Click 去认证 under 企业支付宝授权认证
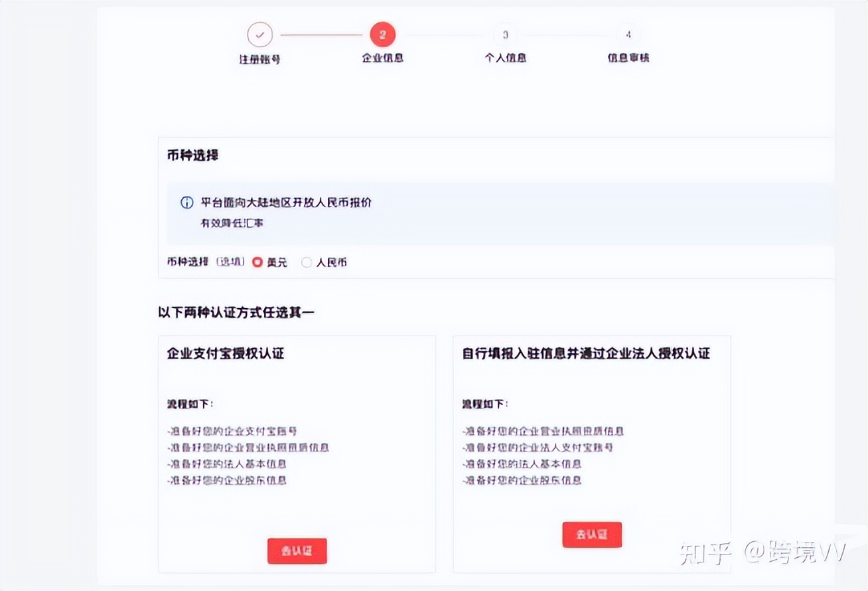 (297, 550)
